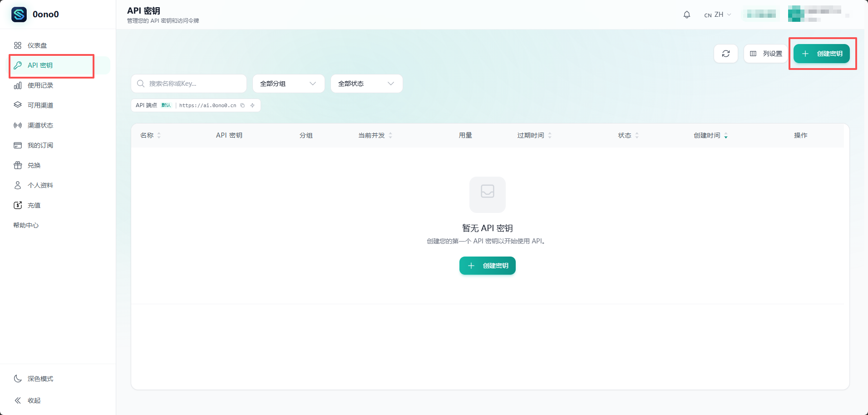Click the 暂无 API 密钥 message

[488, 228]
